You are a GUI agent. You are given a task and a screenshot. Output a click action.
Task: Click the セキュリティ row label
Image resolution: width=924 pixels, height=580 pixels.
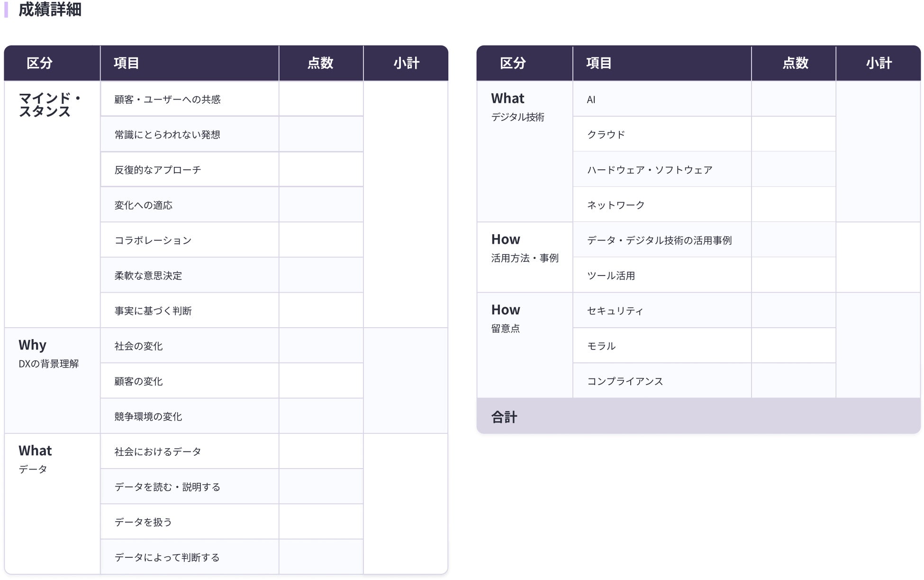point(615,311)
